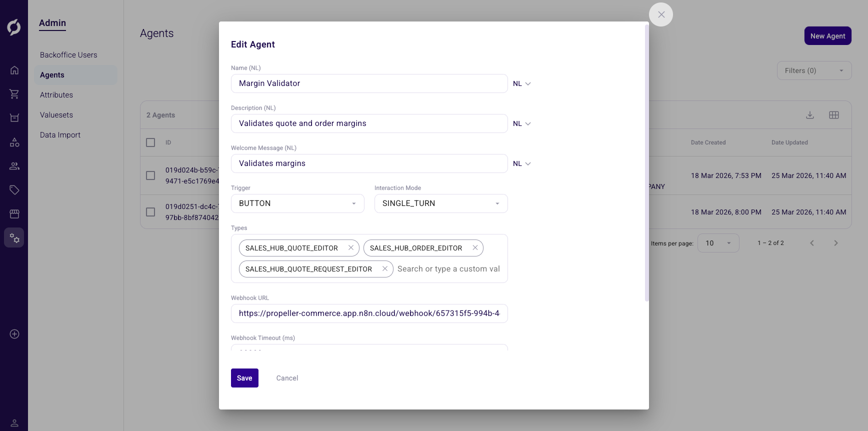Click the Types search input

click(448, 269)
